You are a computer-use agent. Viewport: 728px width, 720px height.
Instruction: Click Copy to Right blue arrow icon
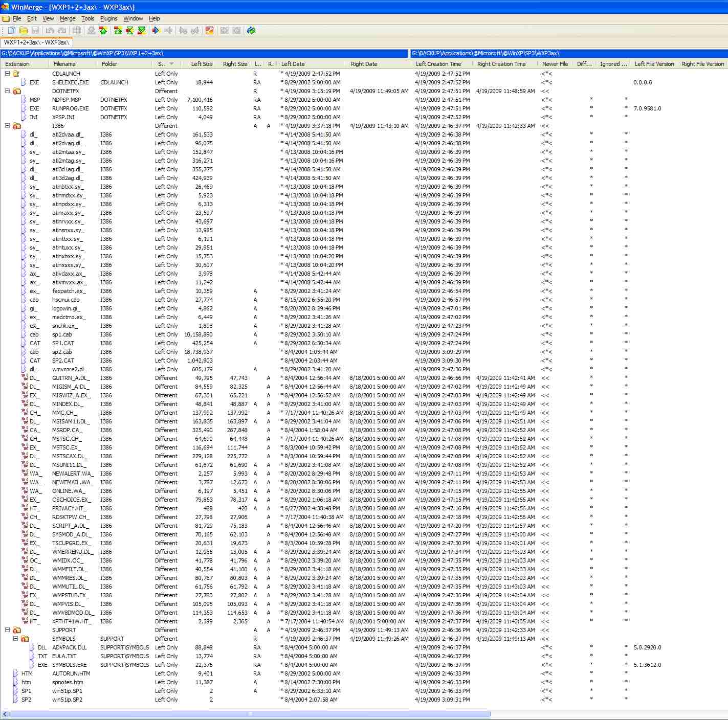pos(157,31)
